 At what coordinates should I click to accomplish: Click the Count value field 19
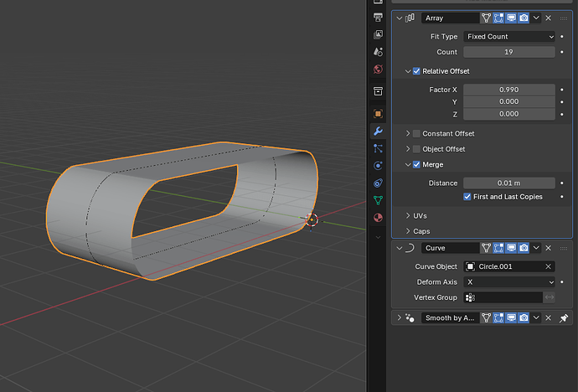point(509,52)
